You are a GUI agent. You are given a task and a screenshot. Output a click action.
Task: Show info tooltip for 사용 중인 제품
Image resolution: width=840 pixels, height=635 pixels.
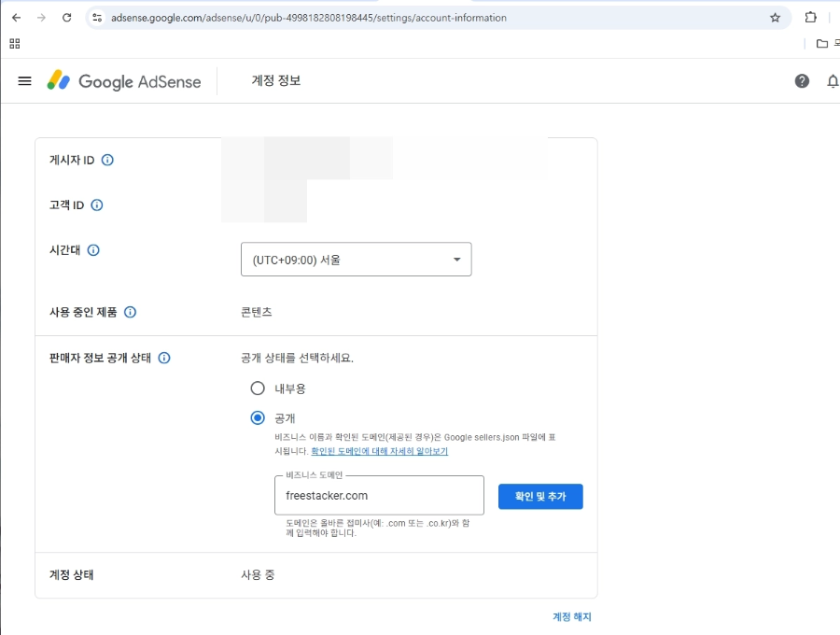click(x=130, y=312)
